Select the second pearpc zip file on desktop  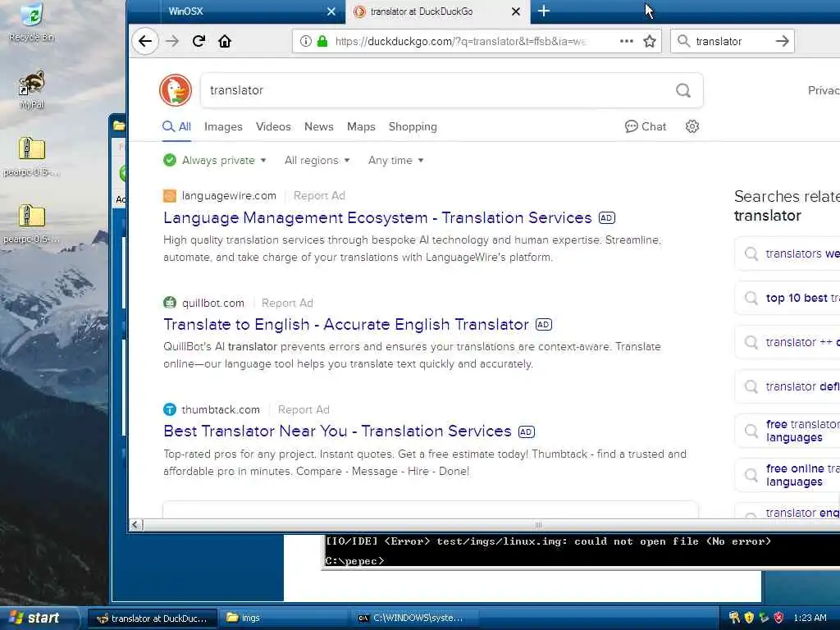(32, 224)
